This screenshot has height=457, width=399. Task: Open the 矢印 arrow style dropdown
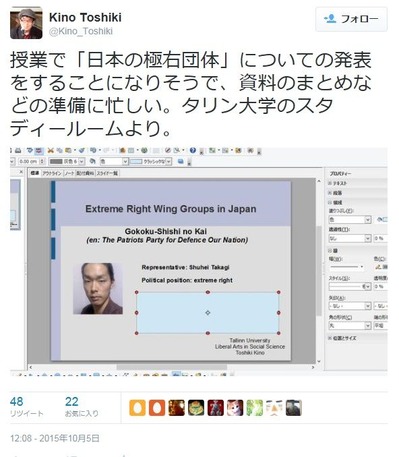[x=350, y=306]
